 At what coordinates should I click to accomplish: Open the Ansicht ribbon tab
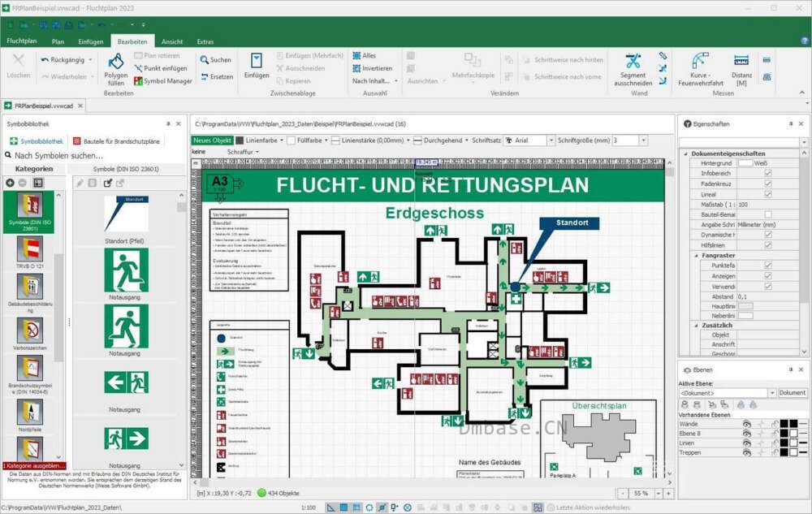coord(172,41)
